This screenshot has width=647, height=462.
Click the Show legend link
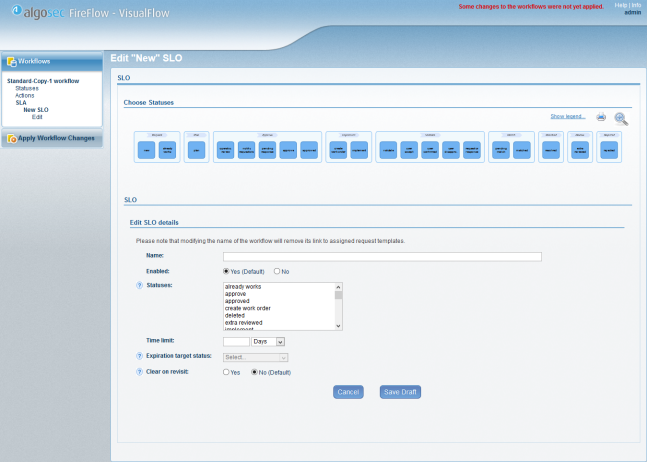click(568, 117)
